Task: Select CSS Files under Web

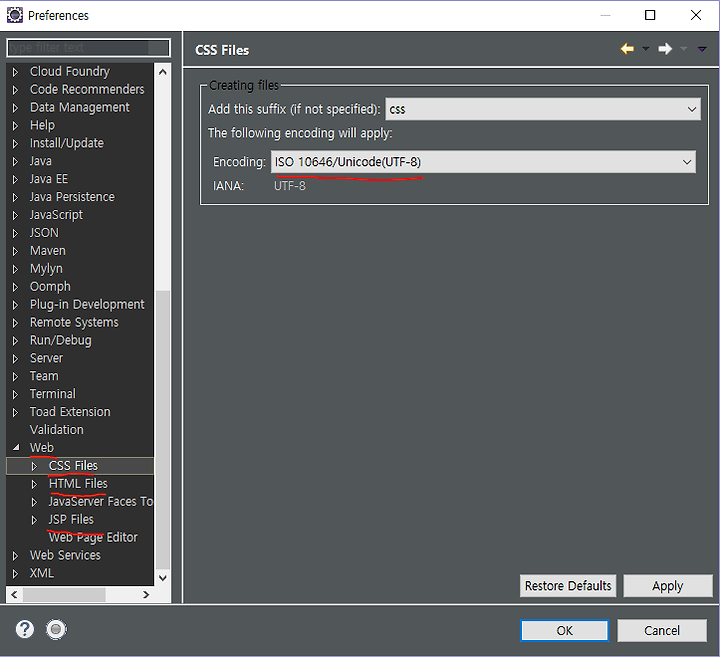Action: (x=73, y=466)
